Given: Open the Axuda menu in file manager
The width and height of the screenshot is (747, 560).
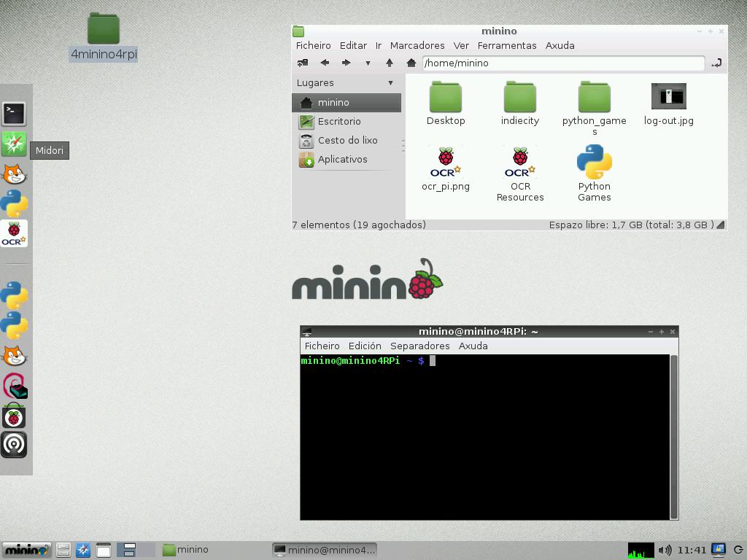Looking at the screenshot, I should [x=560, y=46].
